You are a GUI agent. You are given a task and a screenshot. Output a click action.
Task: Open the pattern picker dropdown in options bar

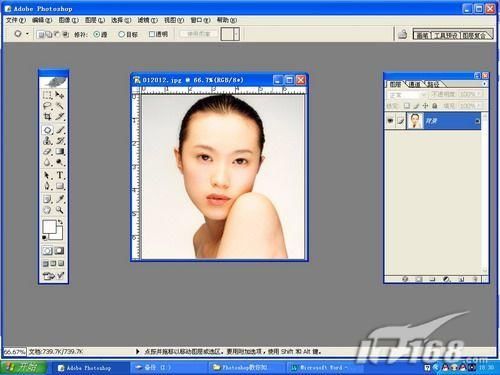[236, 34]
